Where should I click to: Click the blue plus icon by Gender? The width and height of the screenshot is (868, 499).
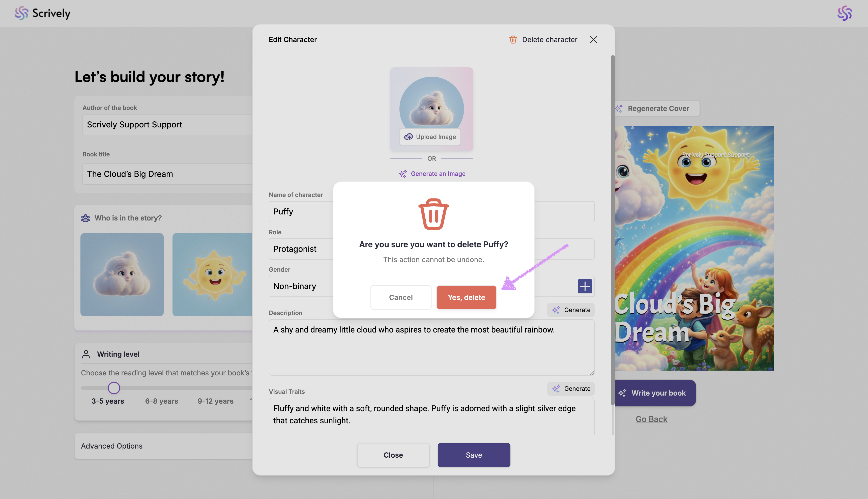585,286
